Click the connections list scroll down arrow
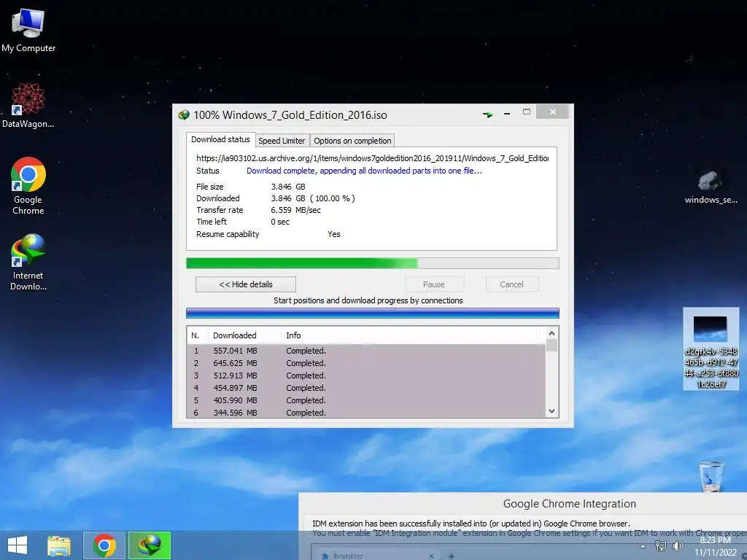Screen dimensions: 747x560 pyautogui.click(x=551, y=411)
